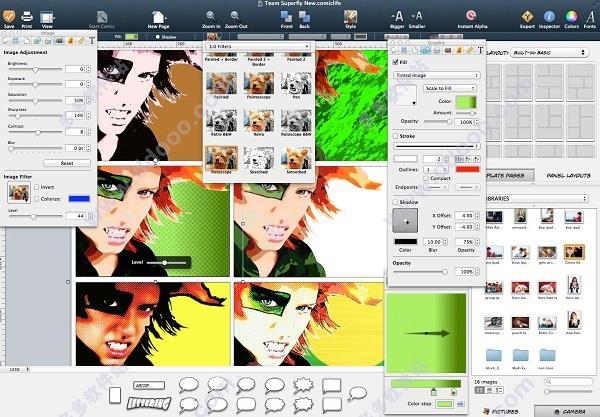The image size is (600, 417).
Task: Click the fill Amount slider
Action: [x=466, y=113]
